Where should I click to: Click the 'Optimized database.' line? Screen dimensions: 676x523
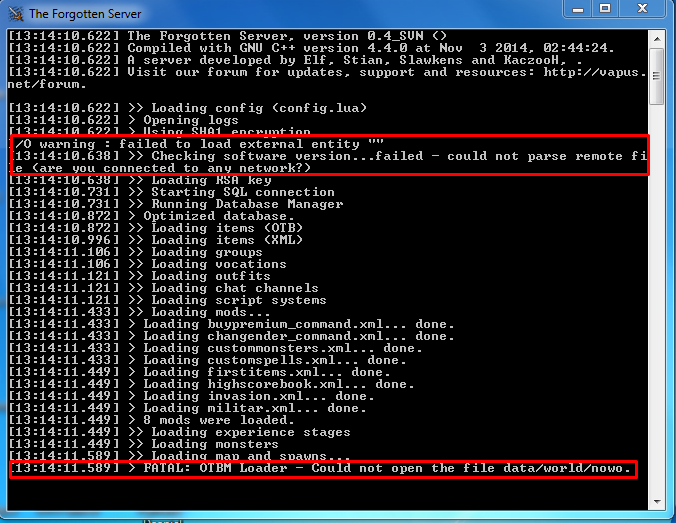point(152,216)
